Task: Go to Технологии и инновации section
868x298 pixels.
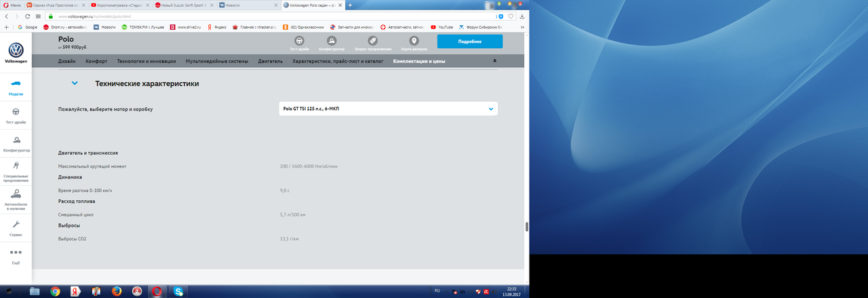Action: click(x=146, y=61)
